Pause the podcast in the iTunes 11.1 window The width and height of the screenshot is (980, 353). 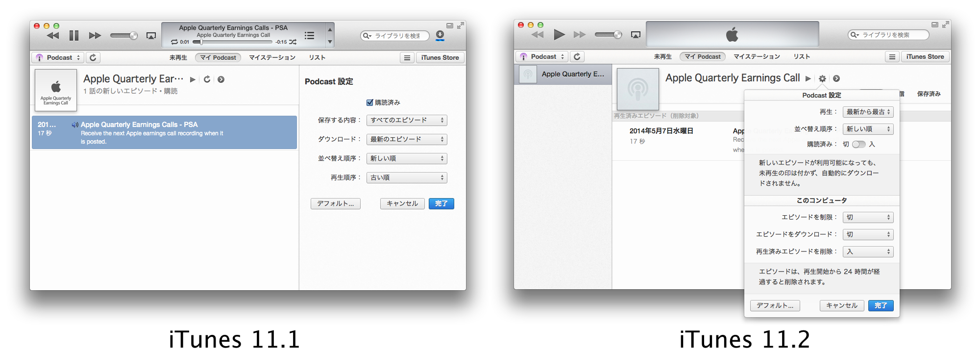[x=74, y=36]
